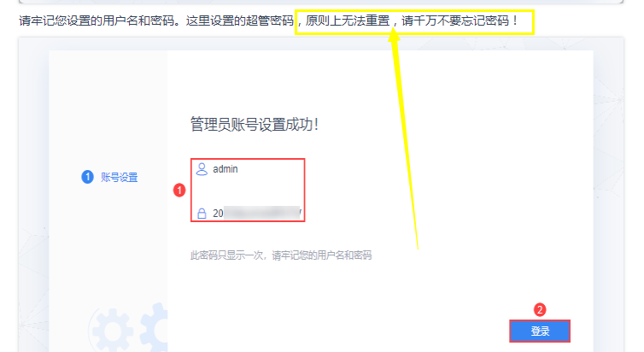
Task: Click the 这里设置的超管密码 phrase
Action: 240,21
